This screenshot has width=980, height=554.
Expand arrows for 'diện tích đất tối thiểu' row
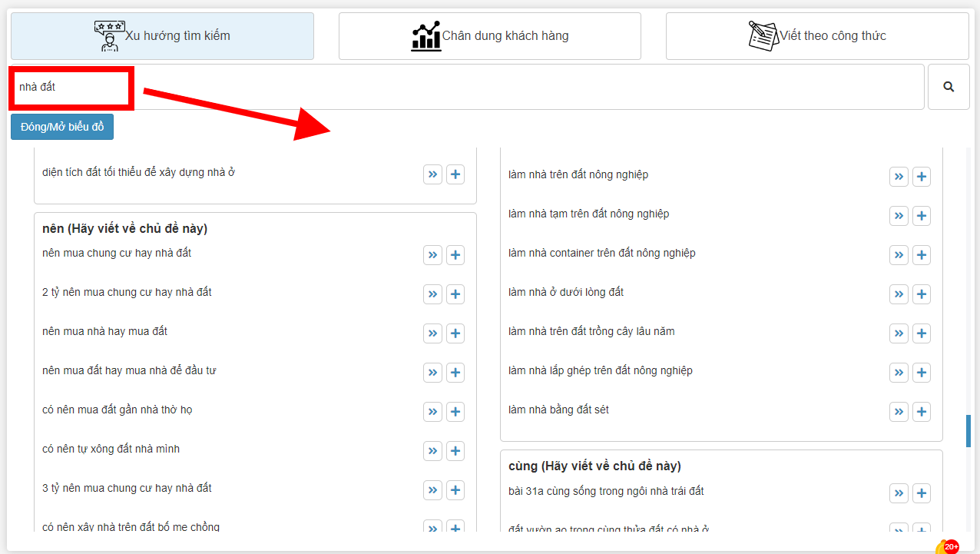coord(432,174)
